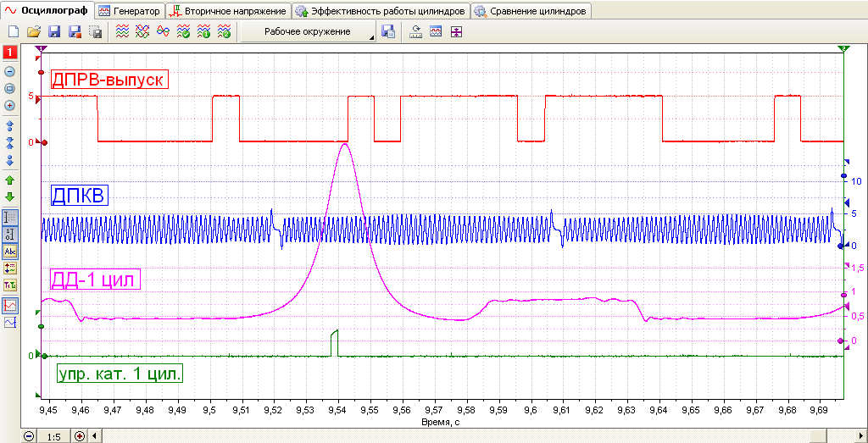
Task: Create a new oscillogram file
Action: 14,32
